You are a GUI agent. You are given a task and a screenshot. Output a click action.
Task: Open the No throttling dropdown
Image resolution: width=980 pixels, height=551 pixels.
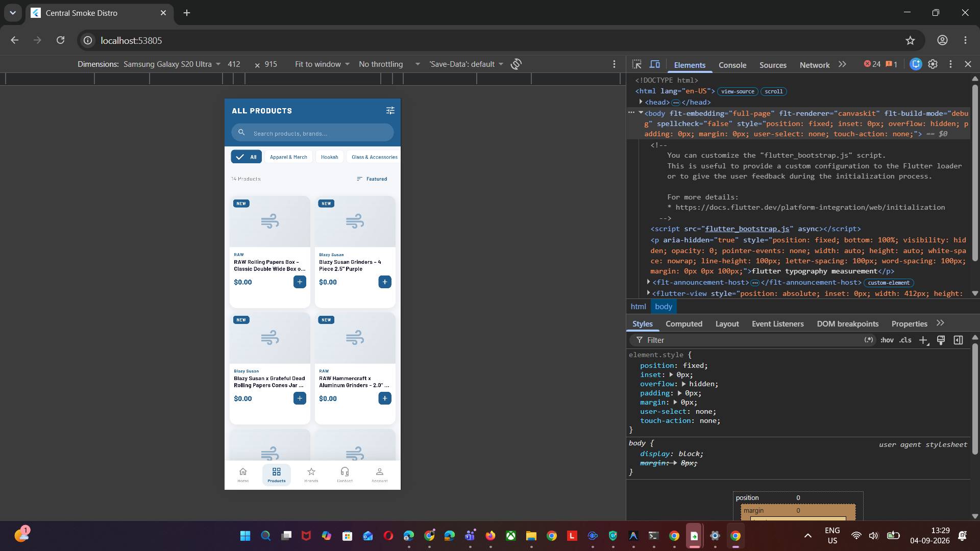click(389, 64)
